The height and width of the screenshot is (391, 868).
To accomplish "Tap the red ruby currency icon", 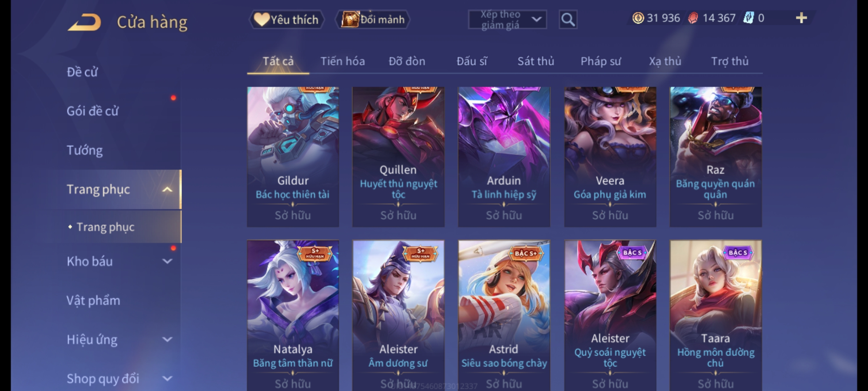I will coord(693,18).
